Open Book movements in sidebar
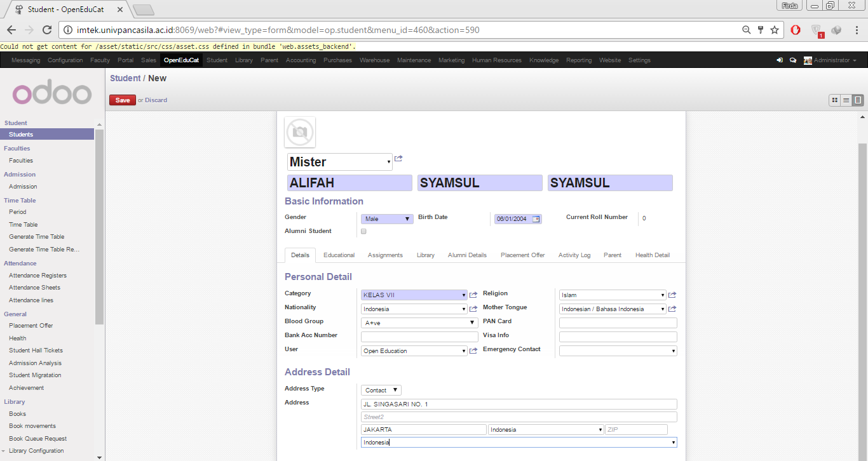Viewport: 868px width, 461px height. click(32, 426)
